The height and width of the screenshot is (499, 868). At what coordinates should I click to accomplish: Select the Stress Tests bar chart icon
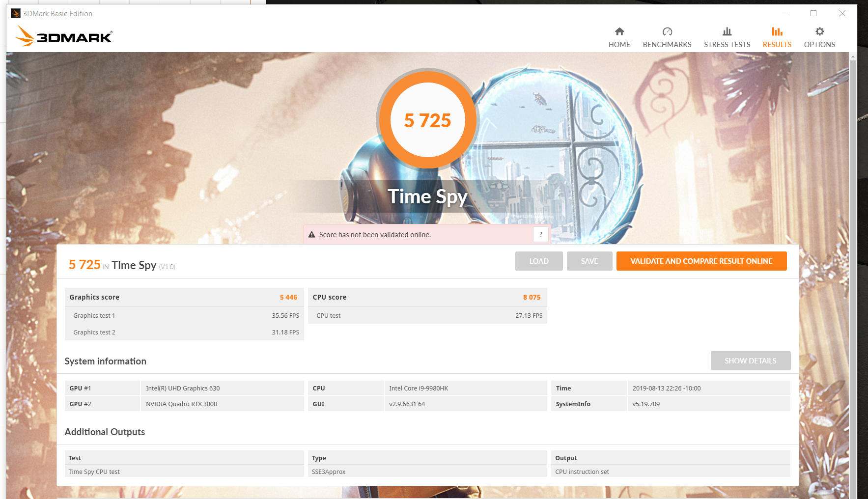(727, 31)
